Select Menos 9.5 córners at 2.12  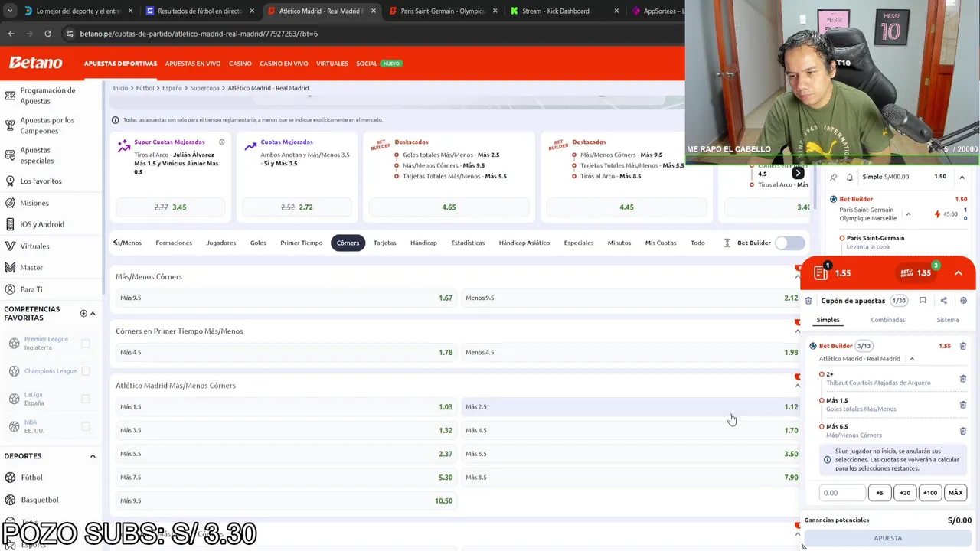630,298
